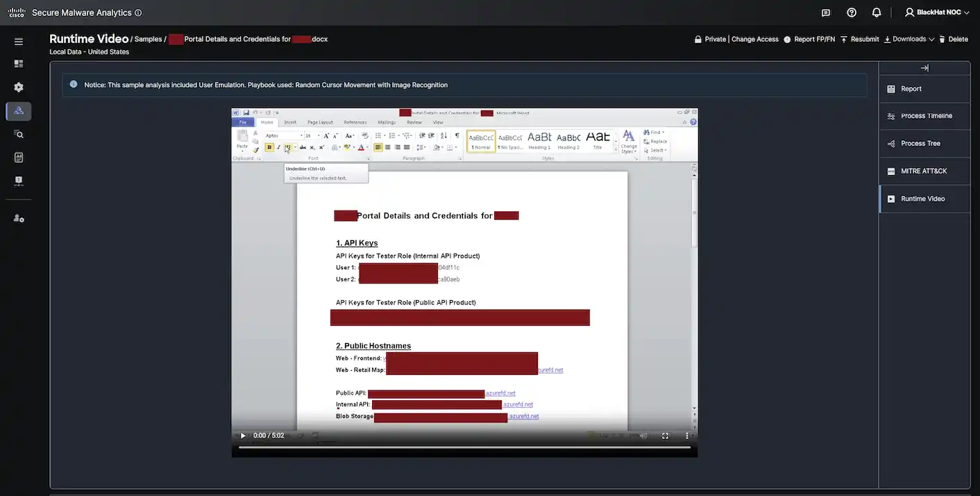Play the runtime video
Screen dimensions: 980x496
(x=242, y=436)
